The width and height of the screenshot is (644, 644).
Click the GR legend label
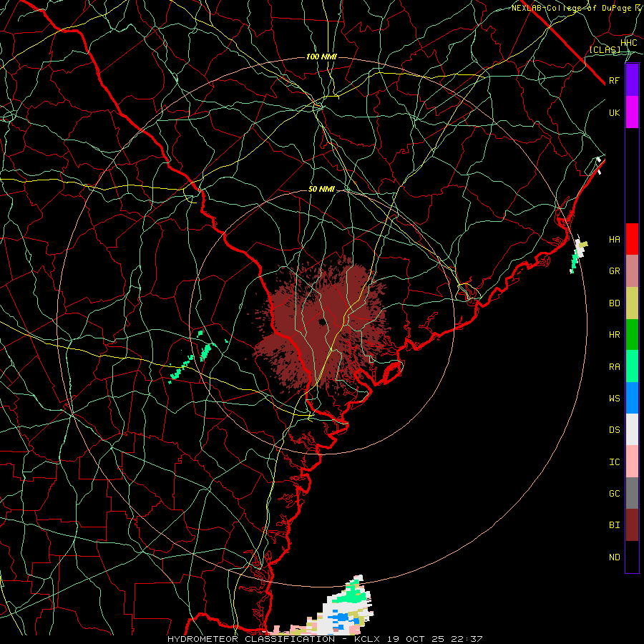click(x=615, y=271)
